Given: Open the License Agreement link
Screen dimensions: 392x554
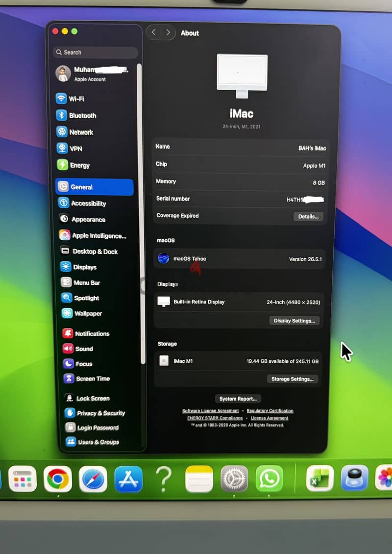Looking at the screenshot, I should 269,418.
